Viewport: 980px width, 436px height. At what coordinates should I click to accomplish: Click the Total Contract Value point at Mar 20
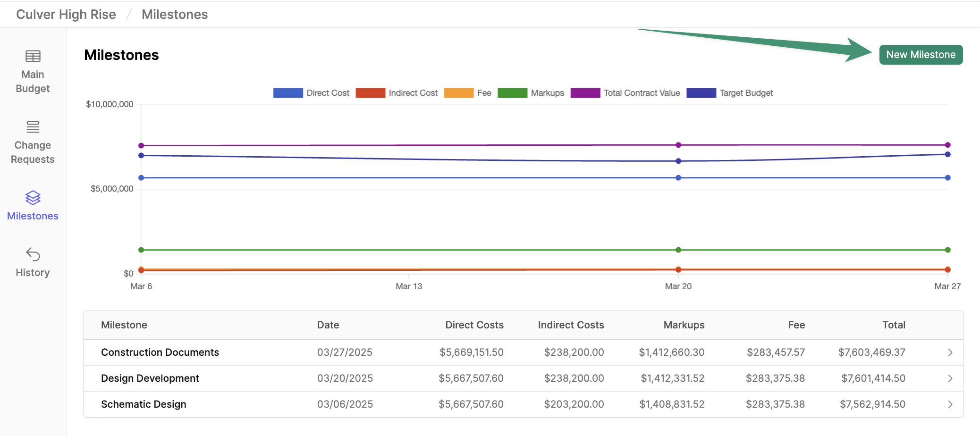click(x=678, y=145)
